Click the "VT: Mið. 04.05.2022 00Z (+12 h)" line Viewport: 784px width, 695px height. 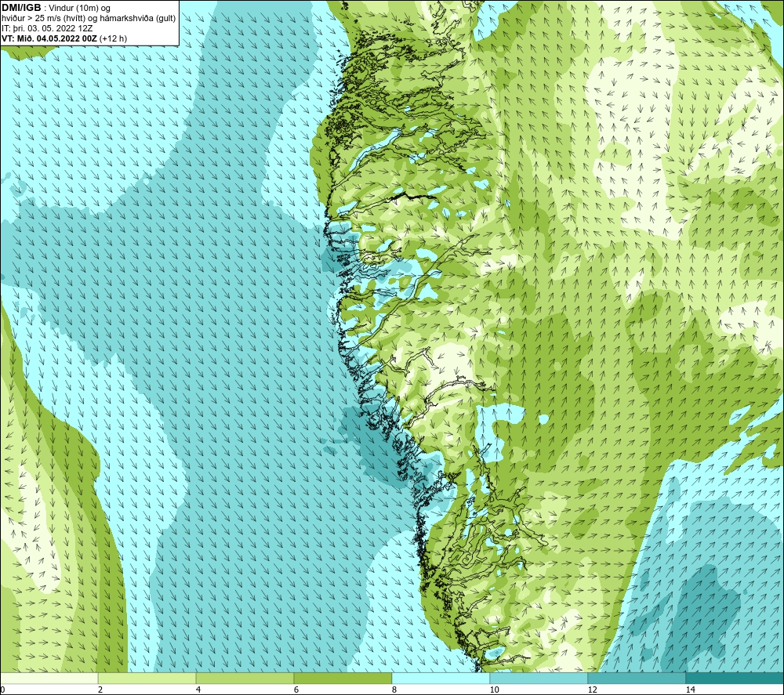click(64, 38)
